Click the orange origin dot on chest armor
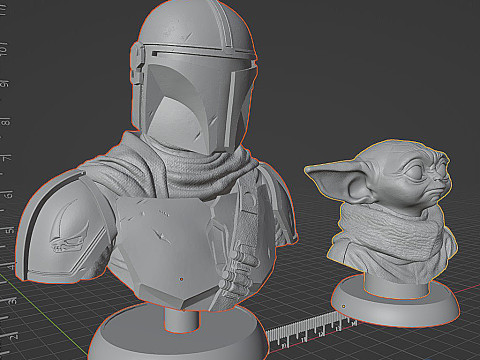This screenshot has height=360, width=480. pyautogui.click(x=182, y=279)
